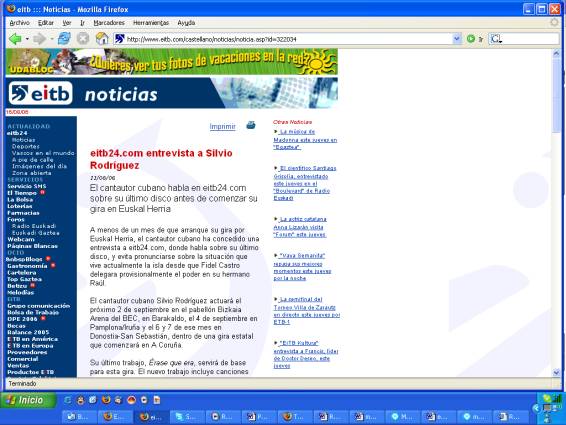
Task: Open the Marcadores menu
Action: pyautogui.click(x=109, y=23)
